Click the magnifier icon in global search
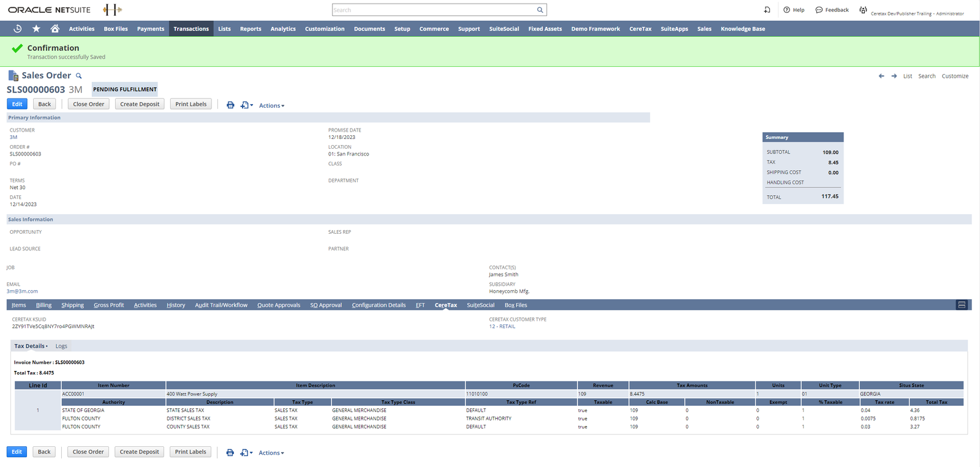Viewport: 980px width, 467px height. [x=540, y=10]
